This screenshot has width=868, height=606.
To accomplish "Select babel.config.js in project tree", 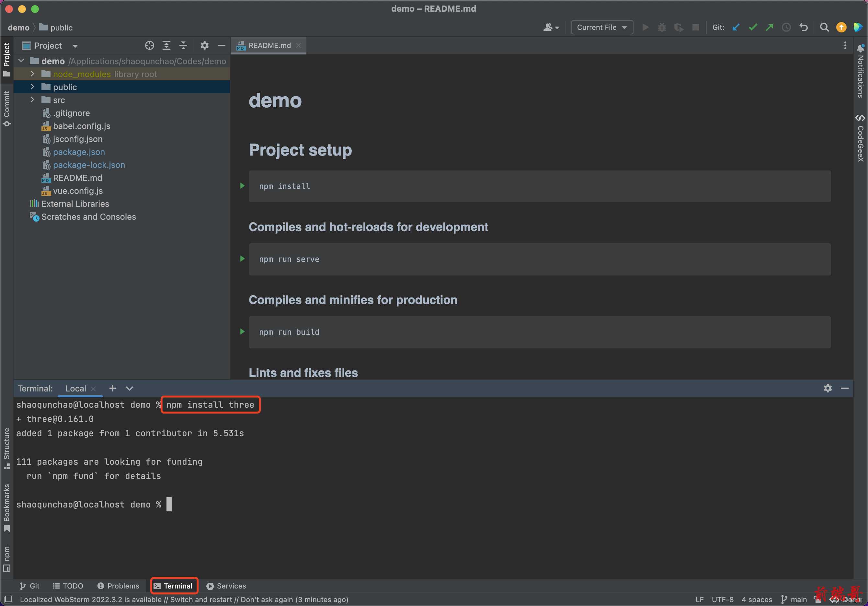I will [x=81, y=126].
